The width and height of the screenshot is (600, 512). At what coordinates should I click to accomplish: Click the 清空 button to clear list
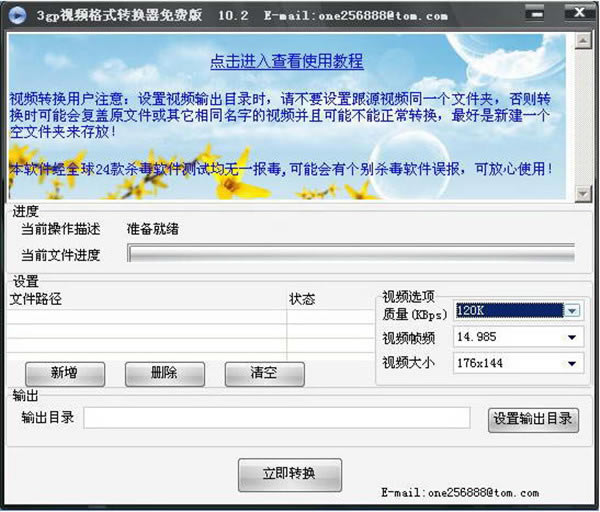[x=264, y=373]
